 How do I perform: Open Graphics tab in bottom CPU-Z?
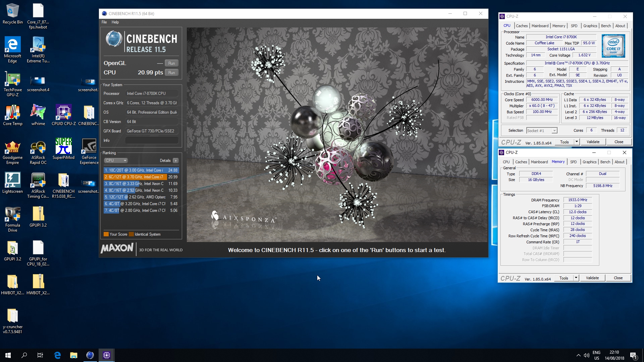click(589, 162)
